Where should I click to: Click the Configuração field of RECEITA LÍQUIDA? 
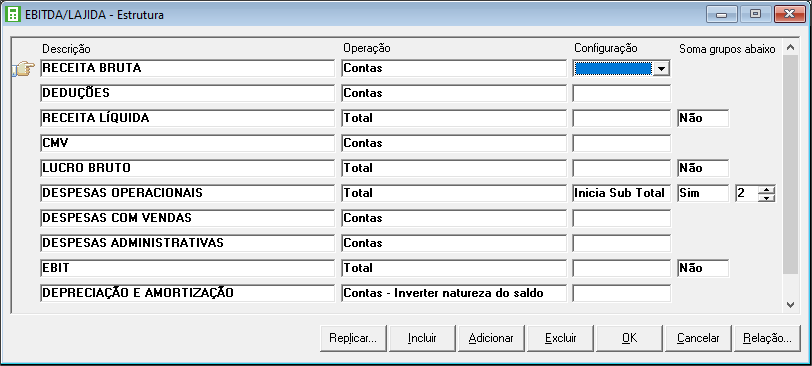point(621,118)
